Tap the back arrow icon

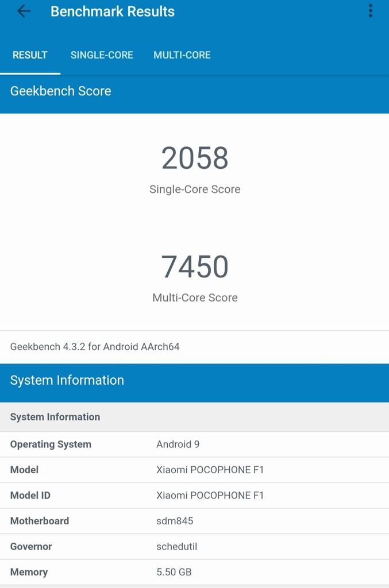pos(24,11)
